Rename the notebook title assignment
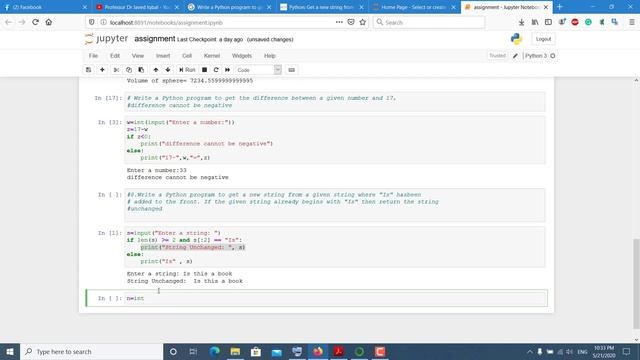The image size is (640, 360). 155,39
